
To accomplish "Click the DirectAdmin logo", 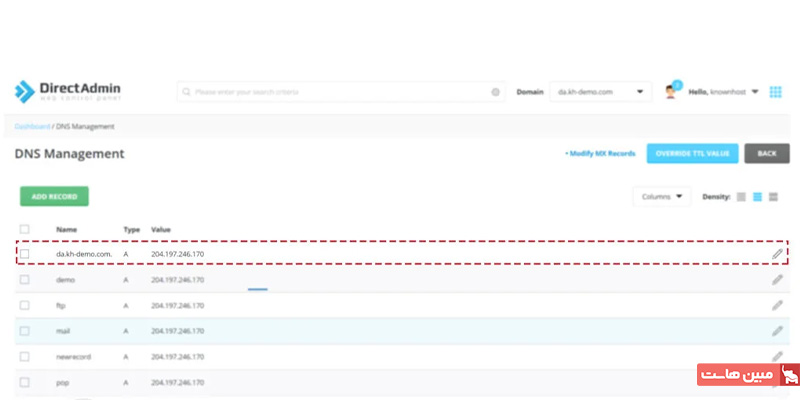I will click(x=67, y=92).
